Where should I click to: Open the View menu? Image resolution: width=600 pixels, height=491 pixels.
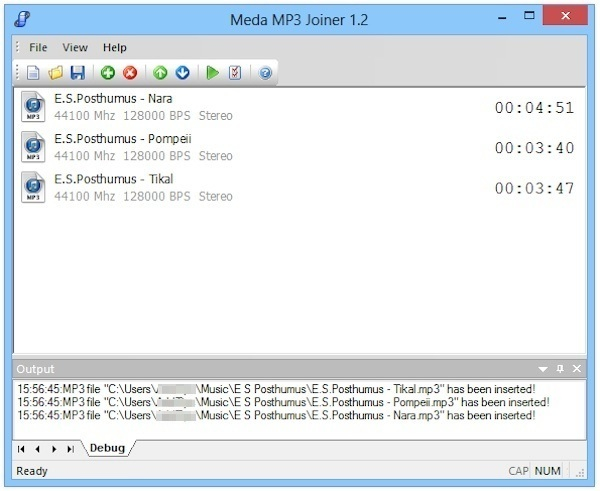tap(75, 47)
